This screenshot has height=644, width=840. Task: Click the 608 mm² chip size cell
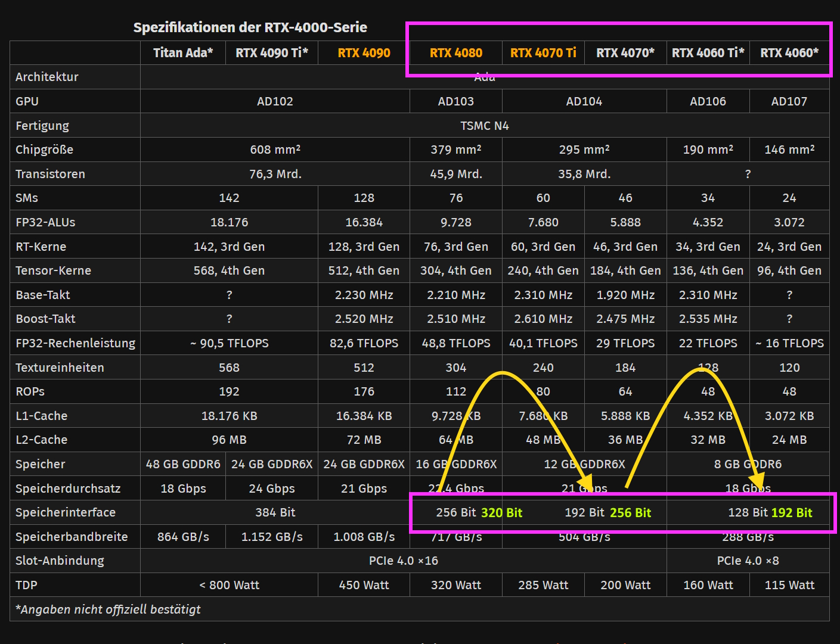275,150
